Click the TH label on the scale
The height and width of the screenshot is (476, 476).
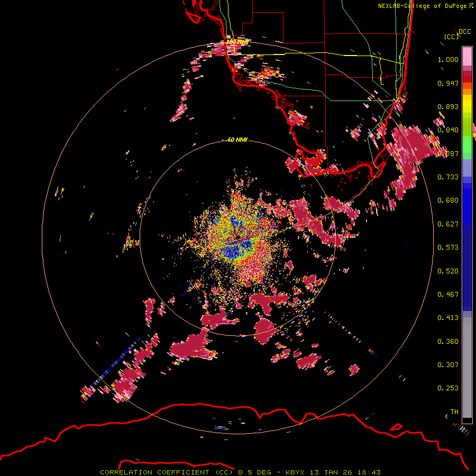tap(454, 412)
